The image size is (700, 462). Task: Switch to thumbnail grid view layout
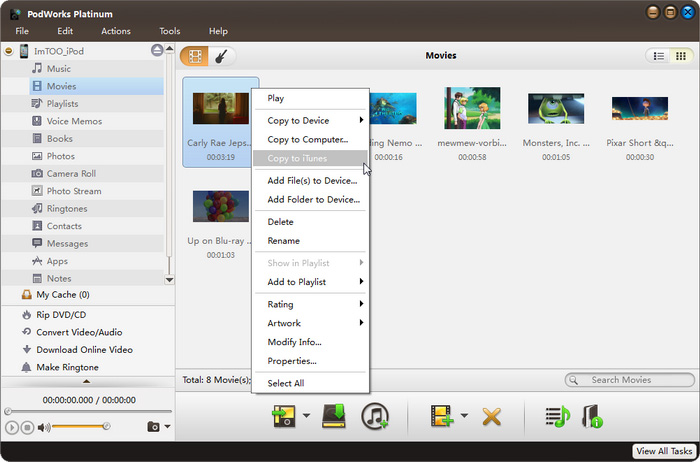681,56
